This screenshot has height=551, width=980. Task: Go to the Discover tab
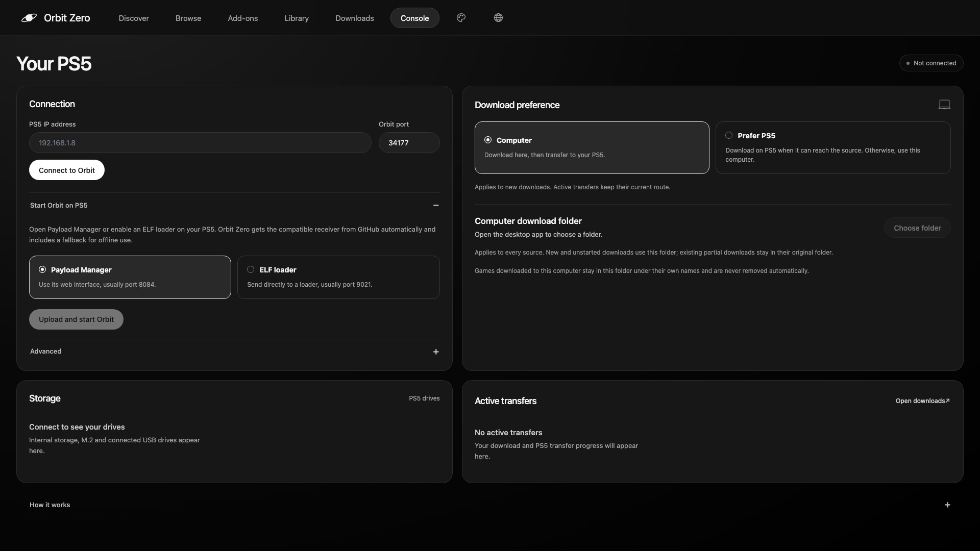(134, 18)
